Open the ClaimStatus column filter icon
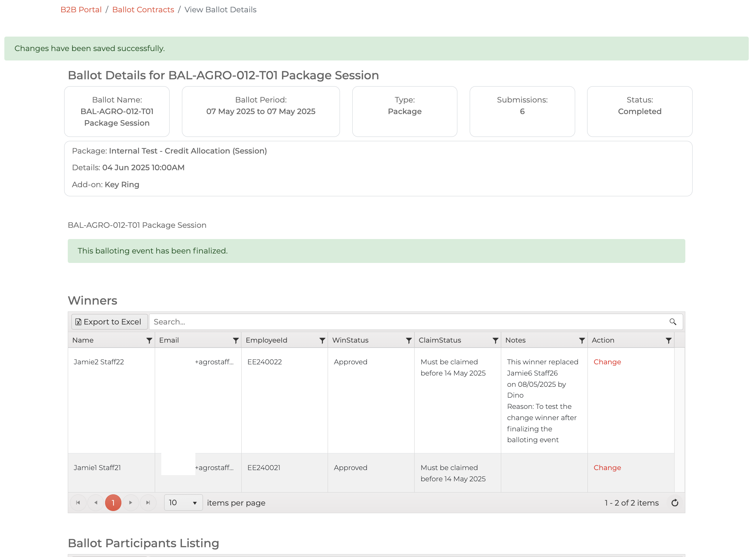 [x=495, y=340]
